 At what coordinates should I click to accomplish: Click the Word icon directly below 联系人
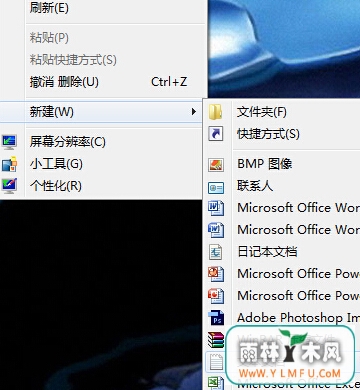[x=216, y=208]
